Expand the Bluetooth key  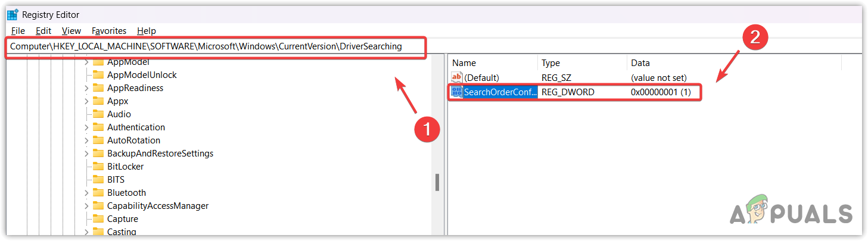coord(86,193)
